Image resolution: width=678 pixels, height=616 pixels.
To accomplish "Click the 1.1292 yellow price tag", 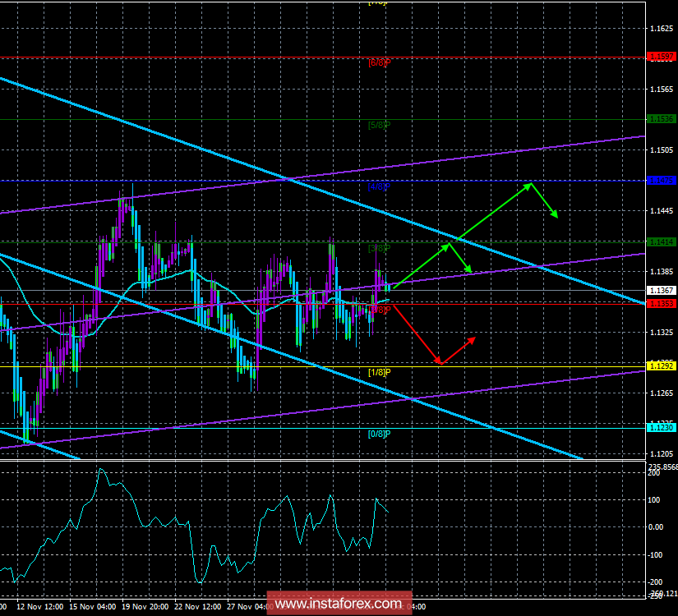I will (x=661, y=366).
